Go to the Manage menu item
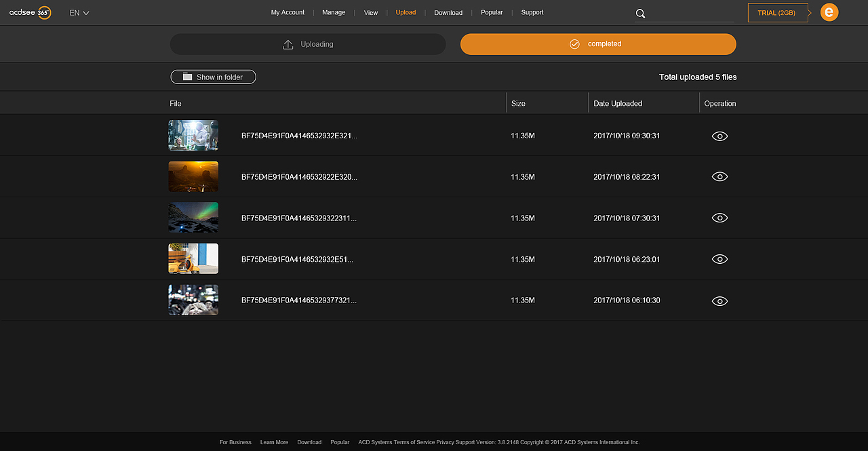 coord(334,12)
